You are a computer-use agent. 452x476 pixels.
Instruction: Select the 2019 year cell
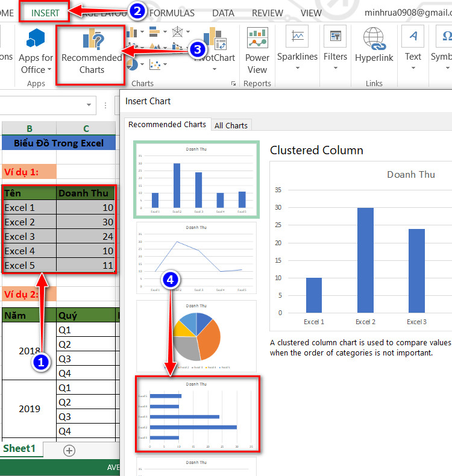(30, 409)
